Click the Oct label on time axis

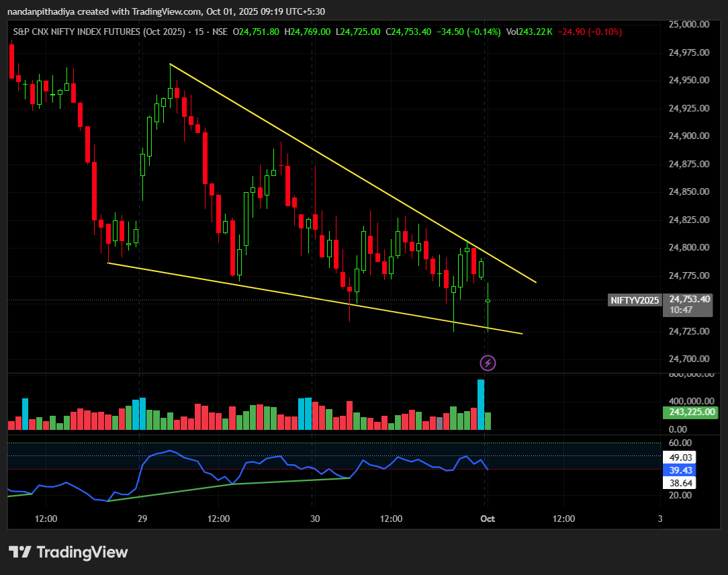(x=488, y=519)
